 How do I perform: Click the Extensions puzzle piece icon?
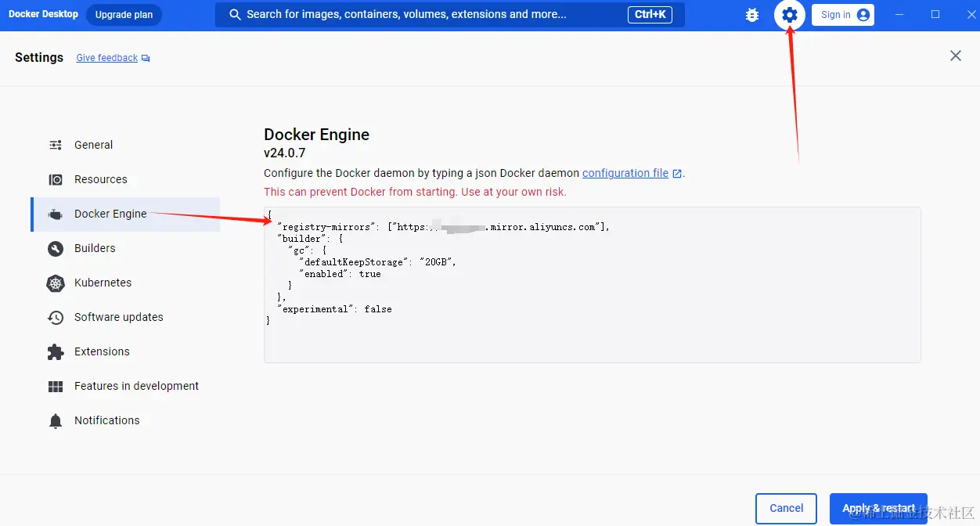pyautogui.click(x=56, y=351)
